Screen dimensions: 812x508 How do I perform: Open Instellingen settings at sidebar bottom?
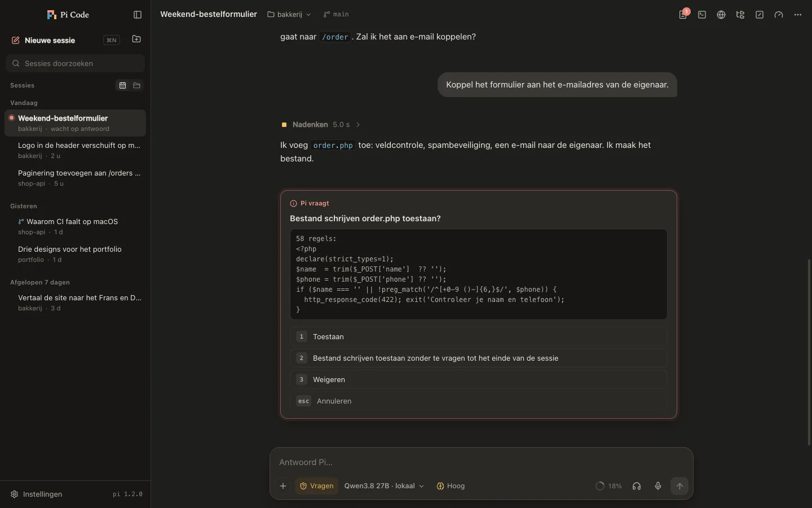tap(37, 494)
